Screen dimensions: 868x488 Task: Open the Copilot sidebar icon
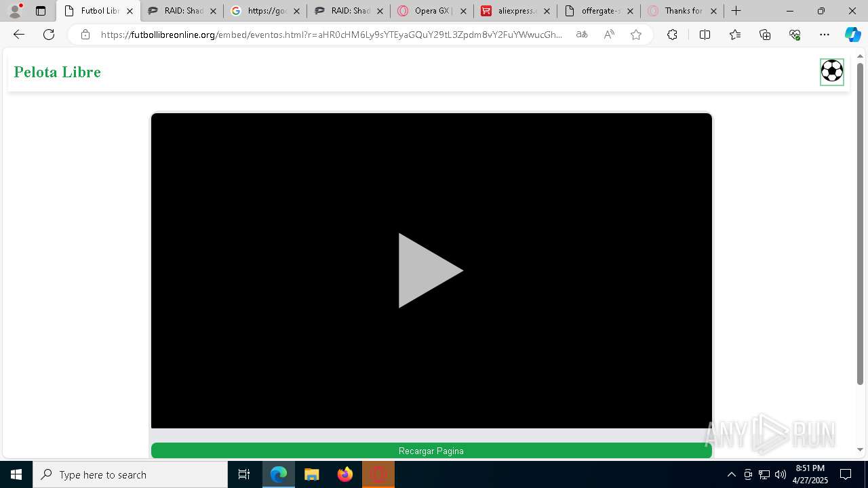pyautogui.click(x=852, y=35)
